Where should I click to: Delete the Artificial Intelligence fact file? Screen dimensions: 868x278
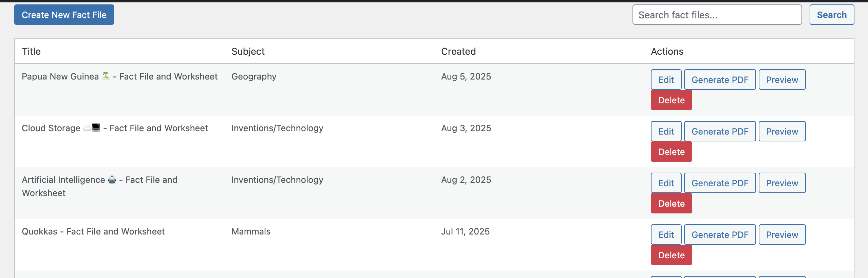tap(671, 203)
